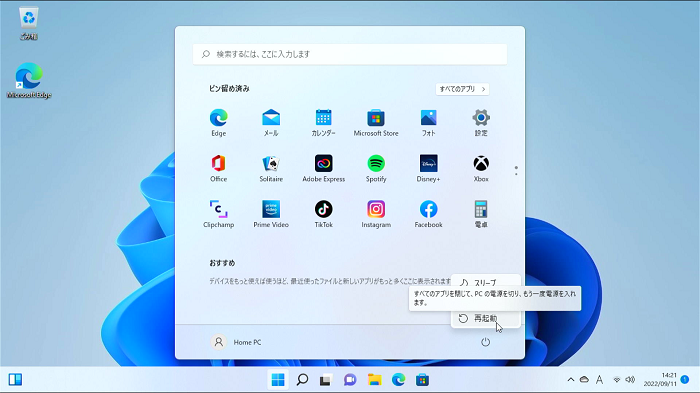Open Microsoft Store from the taskbar

pyautogui.click(x=422, y=380)
